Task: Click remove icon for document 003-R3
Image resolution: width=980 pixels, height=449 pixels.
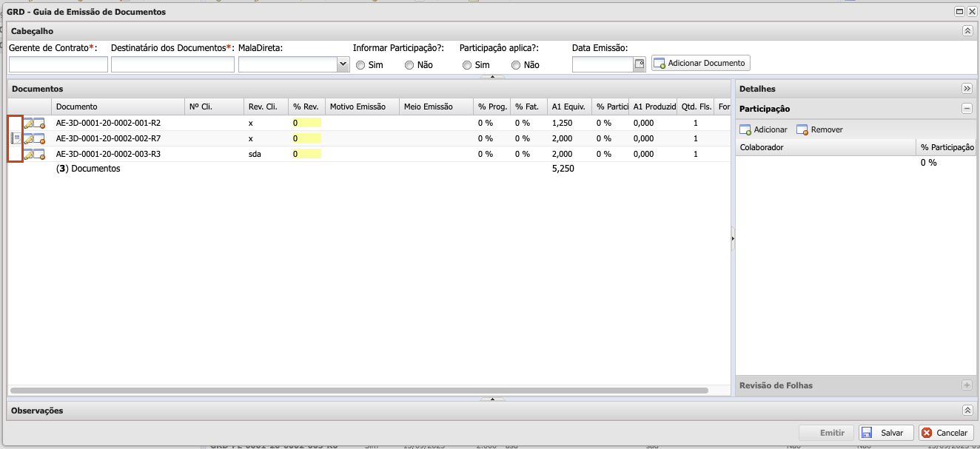Action: (x=39, y=154)
